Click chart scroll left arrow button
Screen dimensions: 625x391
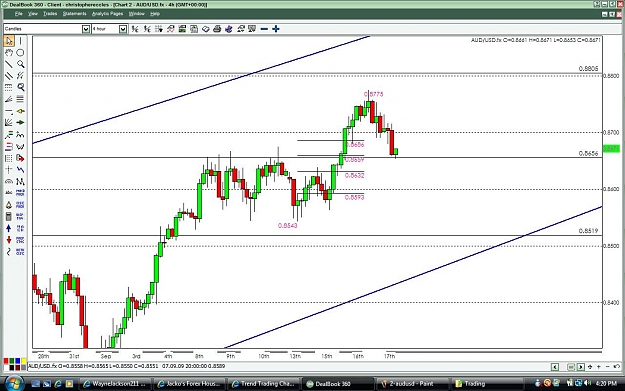pyautogui.click(x=555, y=367)
